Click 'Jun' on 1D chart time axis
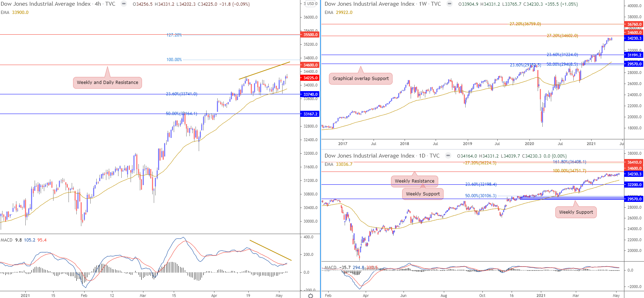Screen dimensions: 644x298 (403, 295)
